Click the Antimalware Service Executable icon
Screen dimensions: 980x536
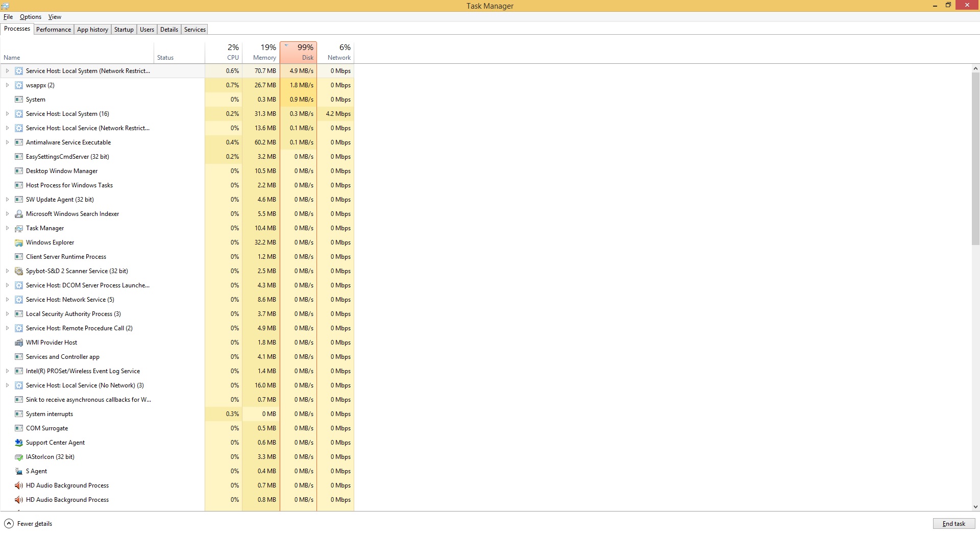[19, 142]
